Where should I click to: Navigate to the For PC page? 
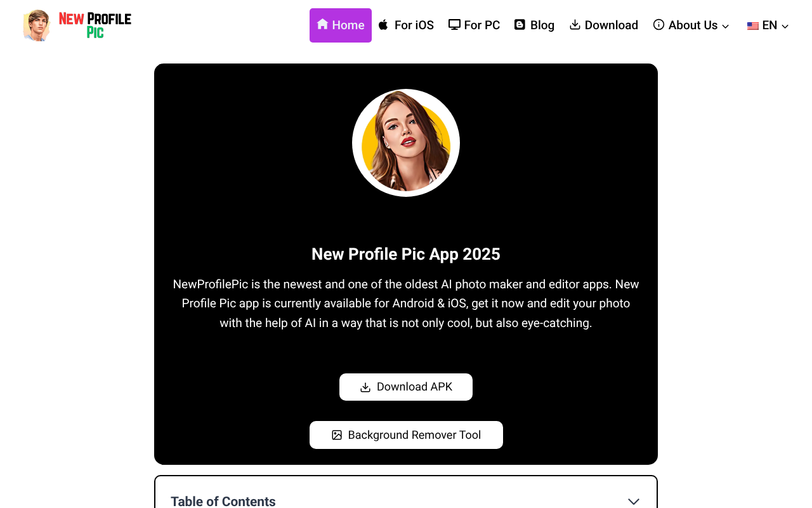(474, 25)
